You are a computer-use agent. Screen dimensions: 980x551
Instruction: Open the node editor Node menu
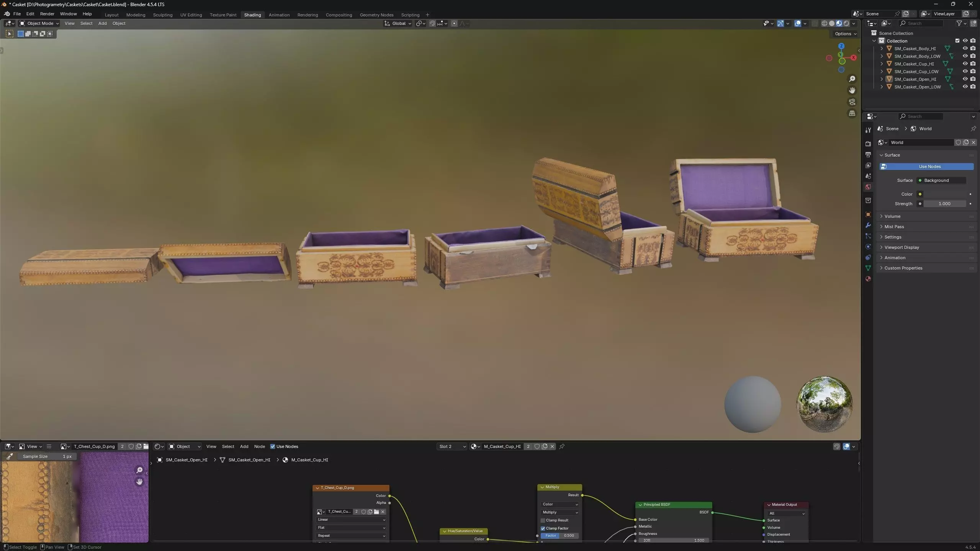259,446
